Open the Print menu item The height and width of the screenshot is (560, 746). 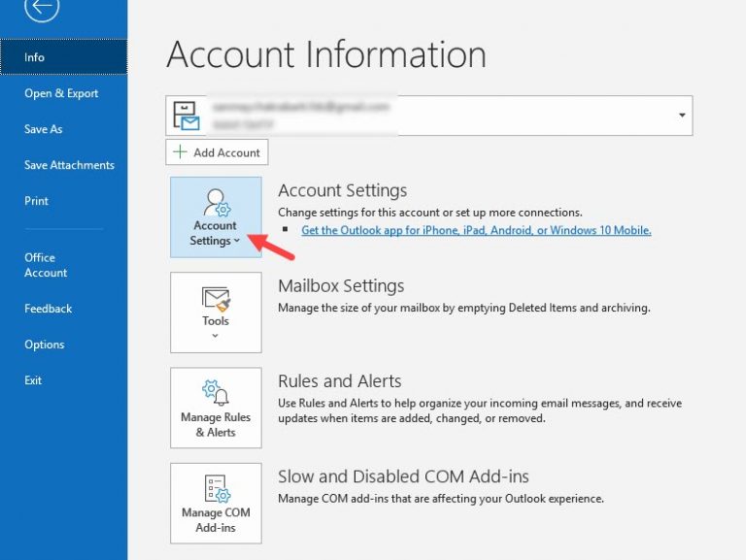[x=36, y=201]
